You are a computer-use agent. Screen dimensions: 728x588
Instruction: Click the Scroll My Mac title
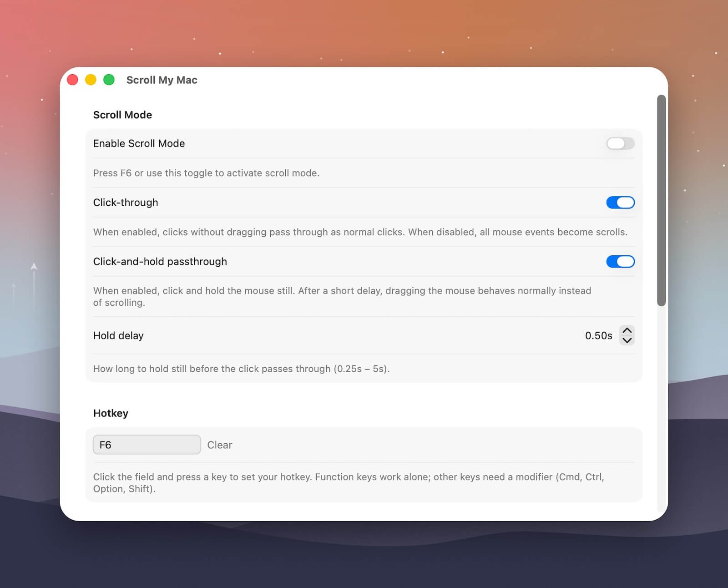(x=162, y=80)
